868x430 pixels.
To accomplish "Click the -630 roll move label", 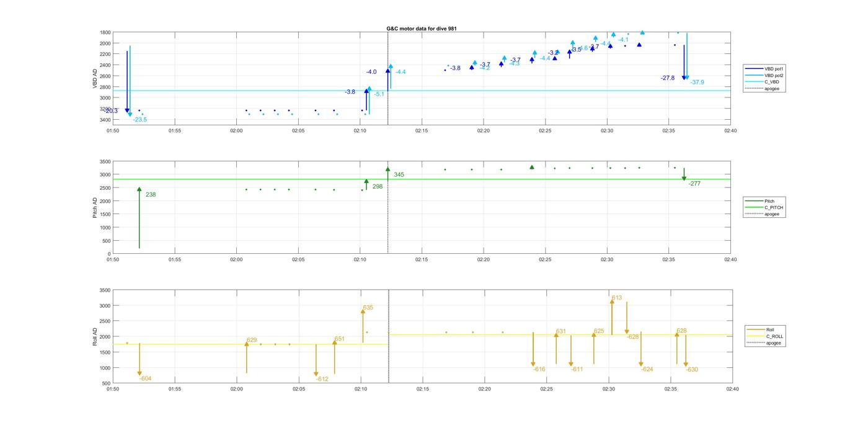I will pyautogui.click(x=692, y=370).
